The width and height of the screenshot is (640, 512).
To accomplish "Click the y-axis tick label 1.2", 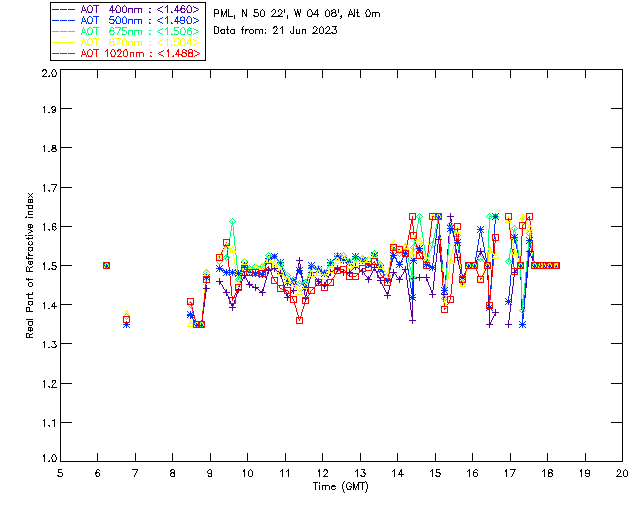I will pos(49,383).
